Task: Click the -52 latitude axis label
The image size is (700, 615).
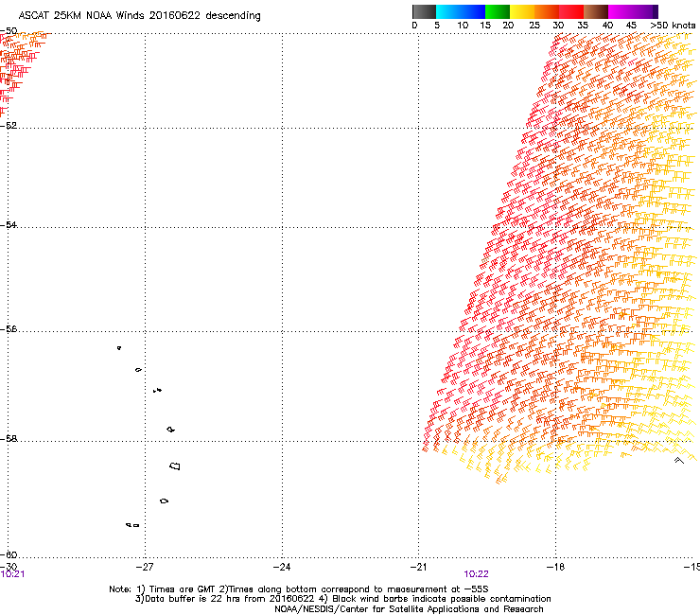Action: pos(9,126)
